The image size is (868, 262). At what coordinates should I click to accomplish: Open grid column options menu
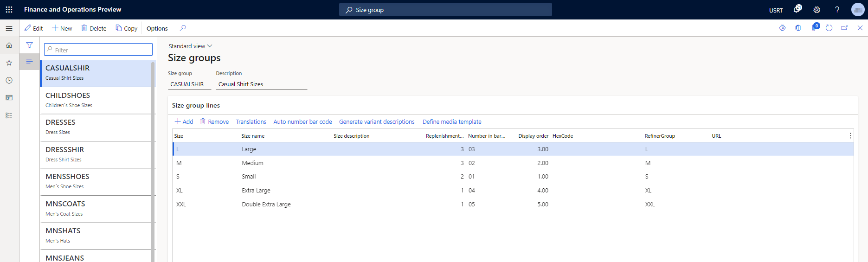click(x=850, y=135)
